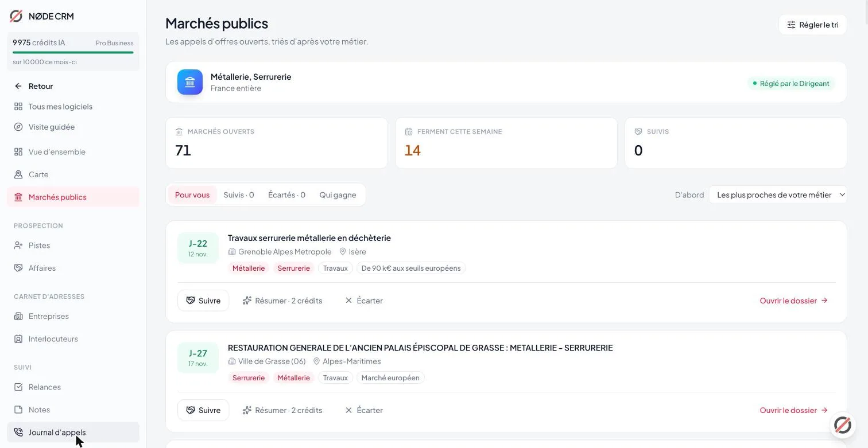Click the Pistes add-person icon
Image resolution: width=868 pixels, height=448 pixels.
point(18,246)
